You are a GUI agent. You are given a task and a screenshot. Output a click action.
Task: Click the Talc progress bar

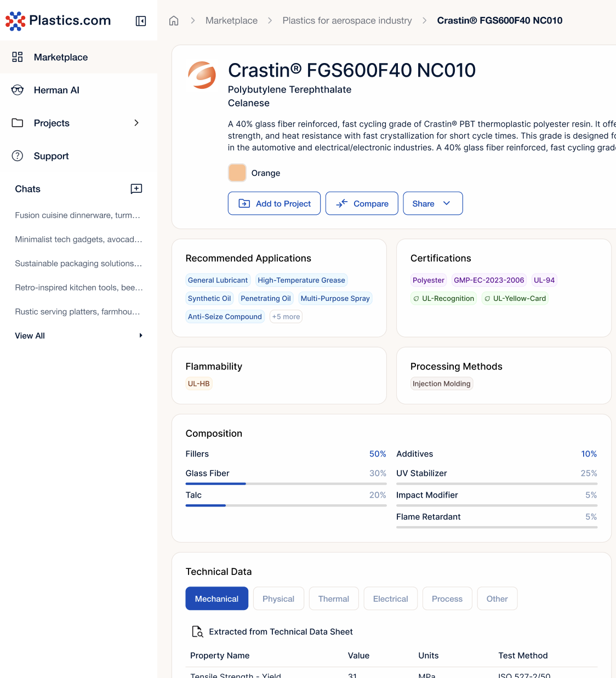[286, 505]
